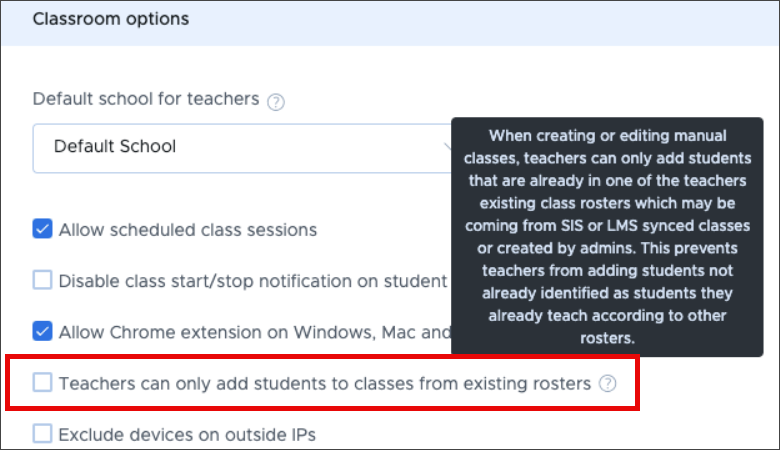This screenshot has height=450, width=780.
Task: Click Teachers can only add students label text
Action: (325, 383)
